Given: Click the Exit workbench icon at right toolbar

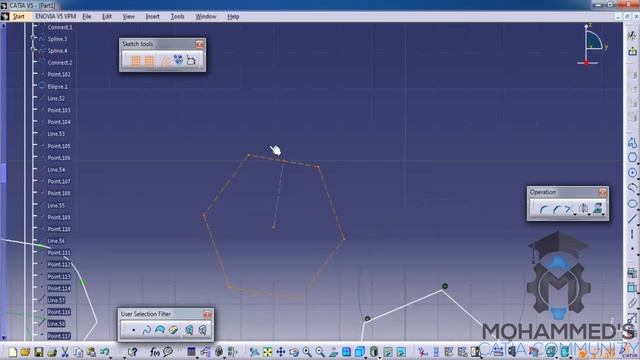Looking at the screenshot, I should (x=632, y=51).
